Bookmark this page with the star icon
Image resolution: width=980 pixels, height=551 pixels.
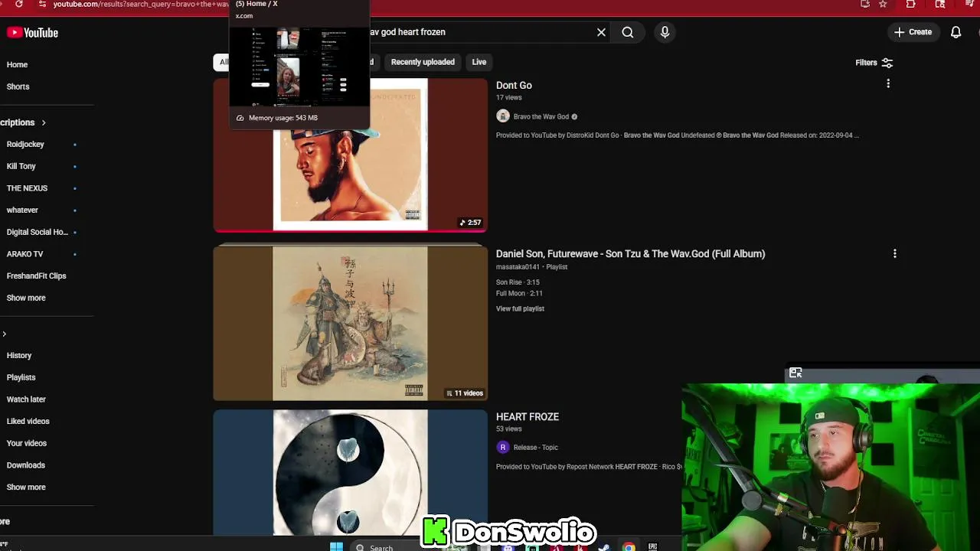point(883,4)
